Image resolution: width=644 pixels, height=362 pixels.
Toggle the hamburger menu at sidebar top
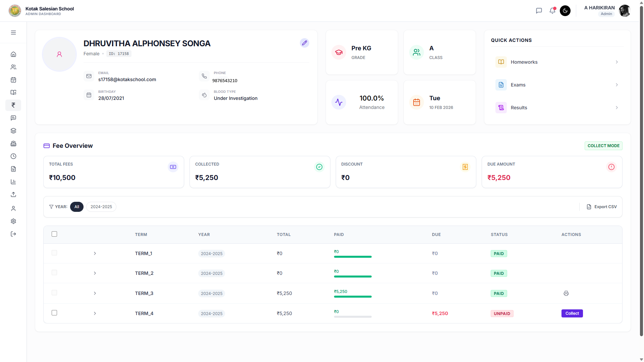[13, 32]
